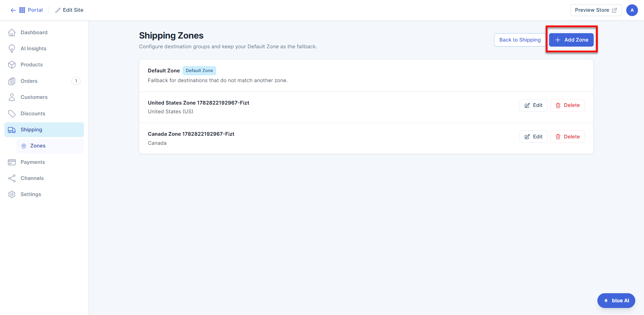Click the external link icon in Preview Store
The height and width of the screenshot is (315, 644).
614,10
